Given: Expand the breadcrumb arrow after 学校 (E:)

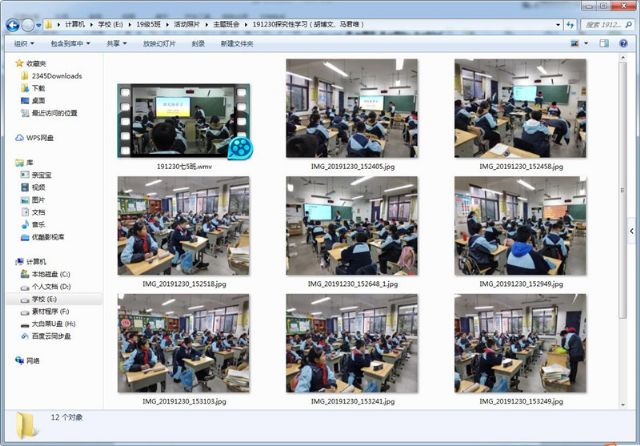Looking at the screenshot, I should (130, 24).
